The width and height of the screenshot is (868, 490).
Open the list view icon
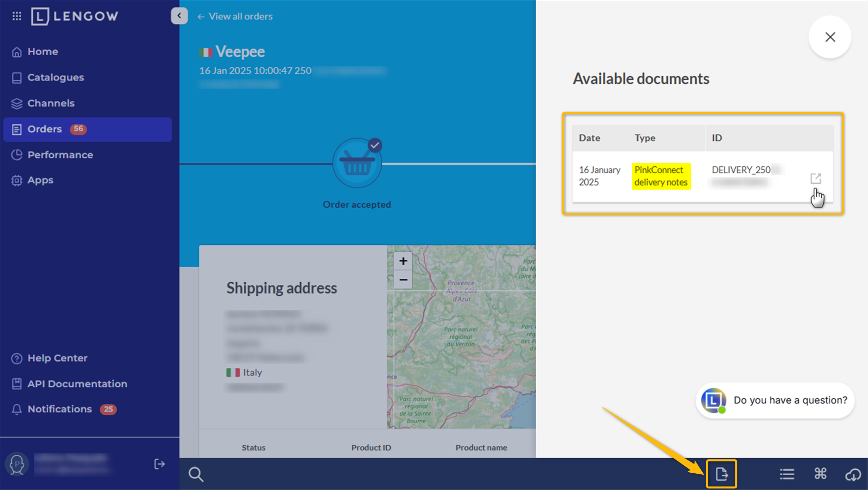click(x=787, y=474)
